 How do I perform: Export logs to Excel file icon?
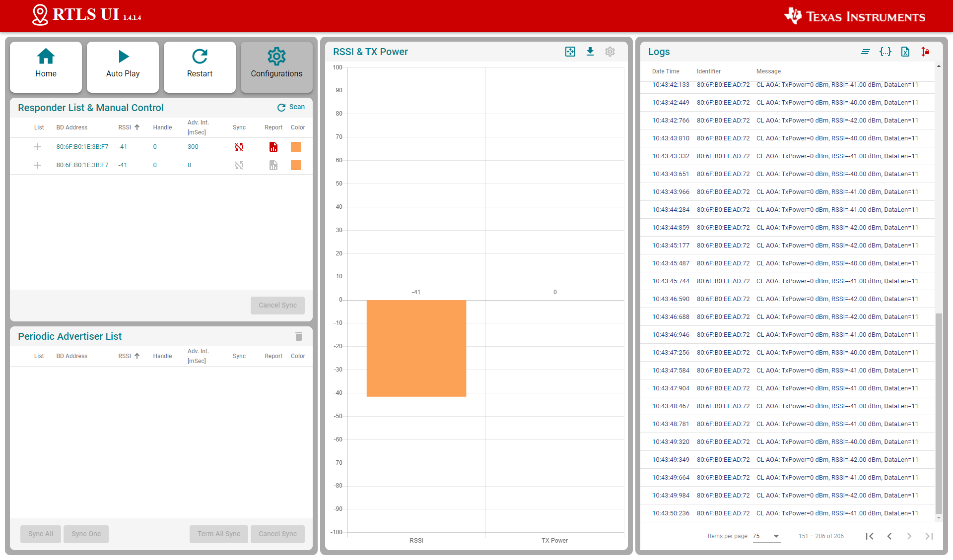[x=905, y=52]
